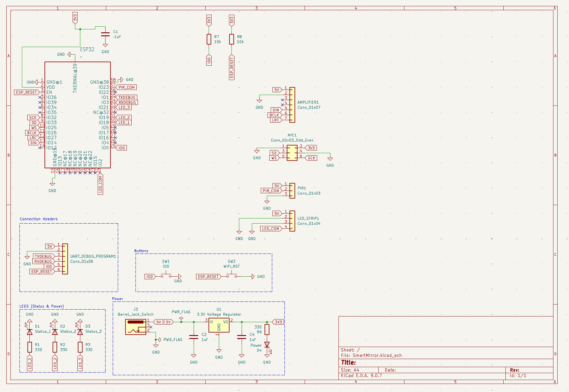This screenshot has width=569, height=392.
Task: Click the 'Title:' field in title block
Action: click(x=348, y=363)
